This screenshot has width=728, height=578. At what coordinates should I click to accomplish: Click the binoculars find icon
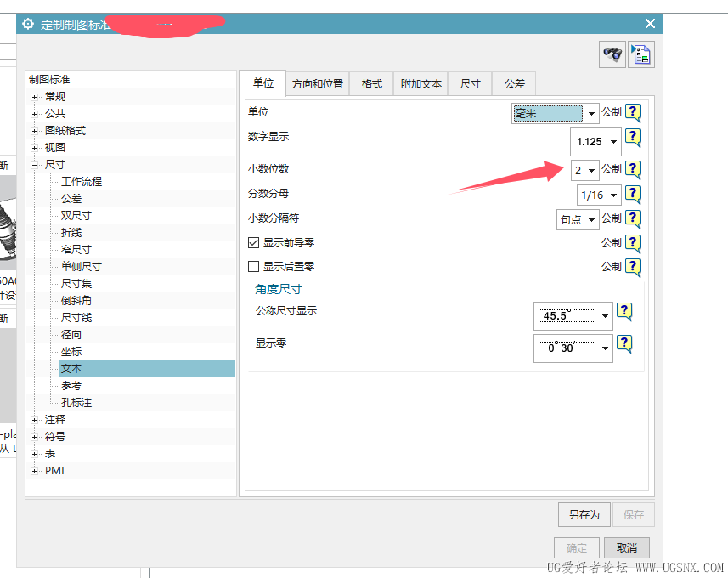coord(612,55)
